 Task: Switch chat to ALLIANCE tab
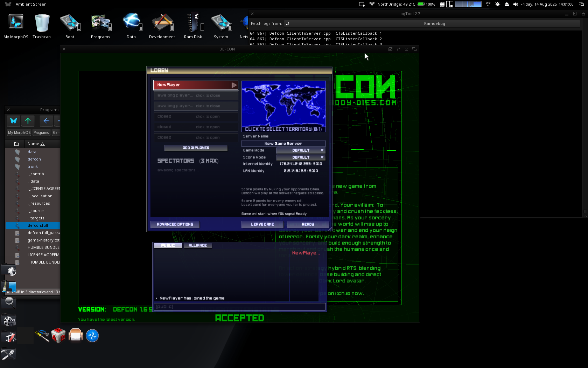(198, 245)
